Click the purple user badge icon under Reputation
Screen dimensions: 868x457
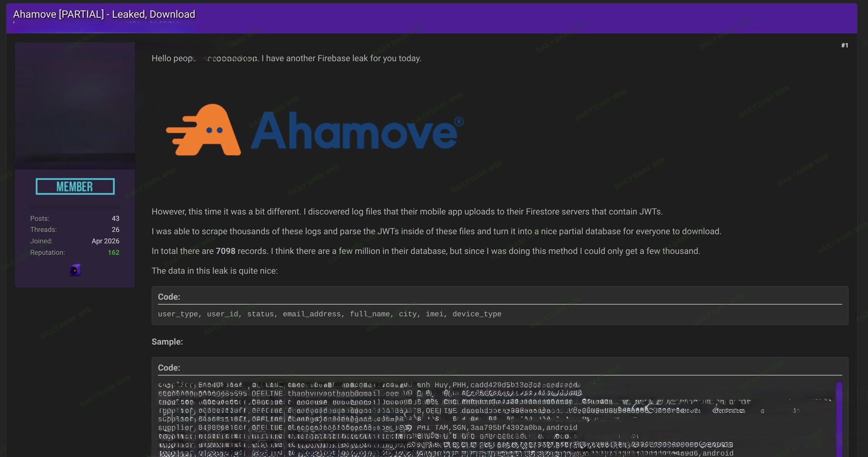coord(75,270)
